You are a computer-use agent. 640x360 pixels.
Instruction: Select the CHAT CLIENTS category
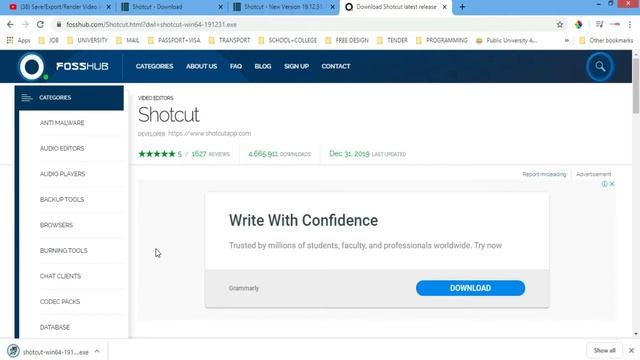(x=60, y=276)
